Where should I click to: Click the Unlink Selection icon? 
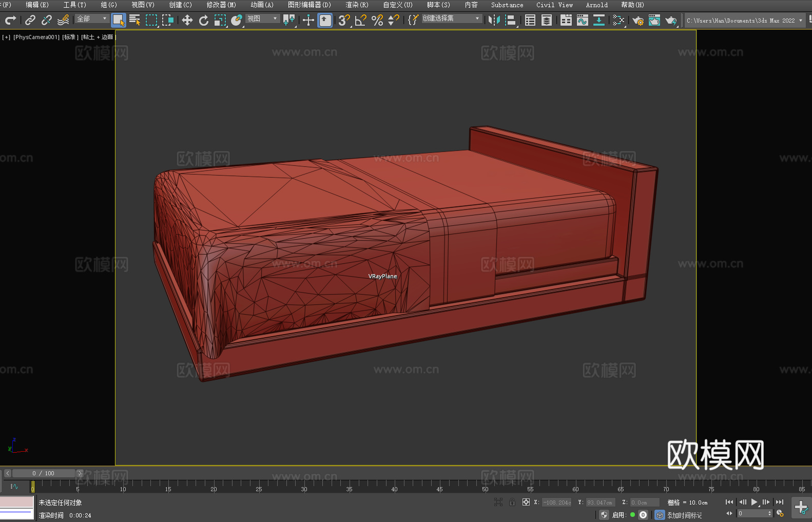click(47, 20)
